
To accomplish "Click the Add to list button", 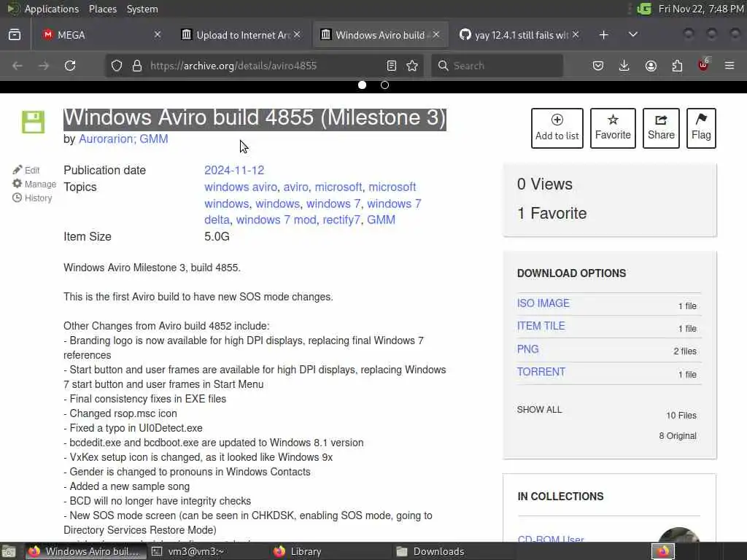I will click(x=557, y=128).
